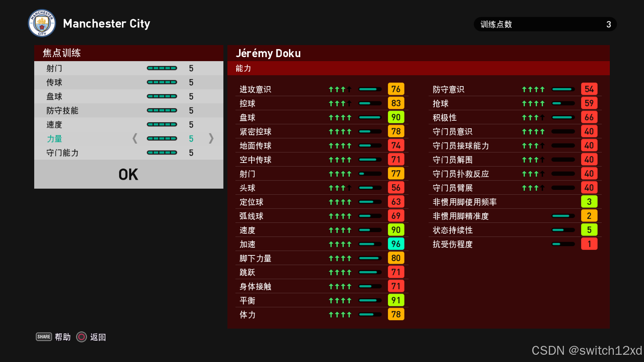Click the 加速 rating value 96

(396, 244)
